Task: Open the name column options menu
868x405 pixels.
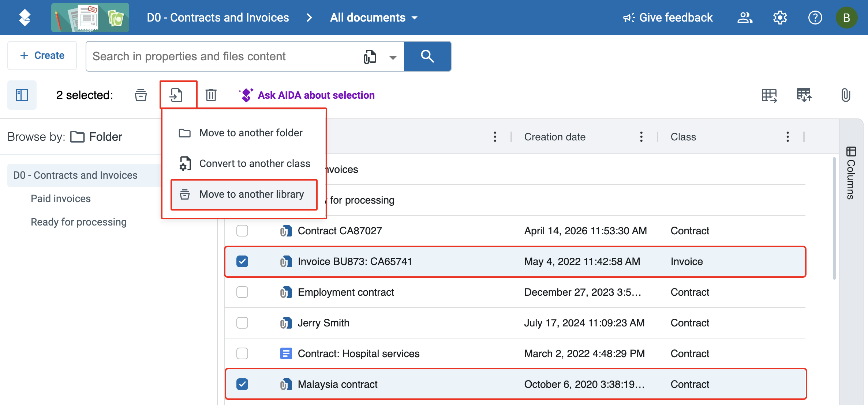Action: pos(495,137)
